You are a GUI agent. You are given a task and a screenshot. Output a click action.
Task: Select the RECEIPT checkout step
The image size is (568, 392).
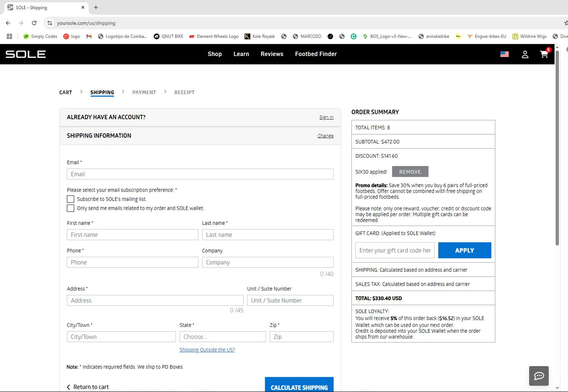[x=184, y=92]
